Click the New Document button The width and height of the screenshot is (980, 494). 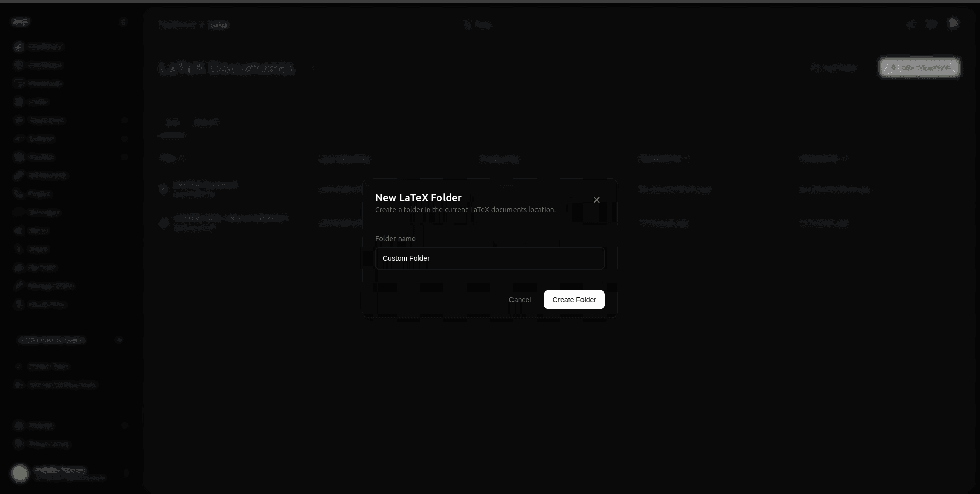[x=919, y=68]
